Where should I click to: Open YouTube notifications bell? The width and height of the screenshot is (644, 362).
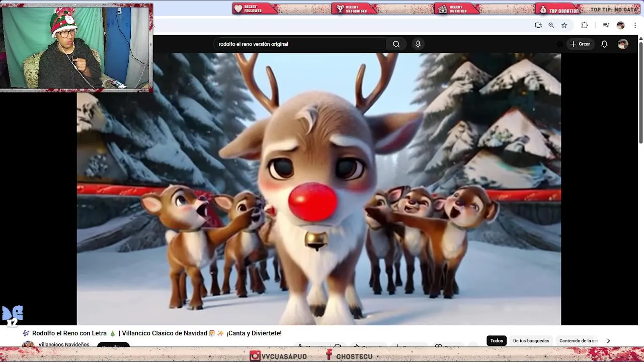605,44
